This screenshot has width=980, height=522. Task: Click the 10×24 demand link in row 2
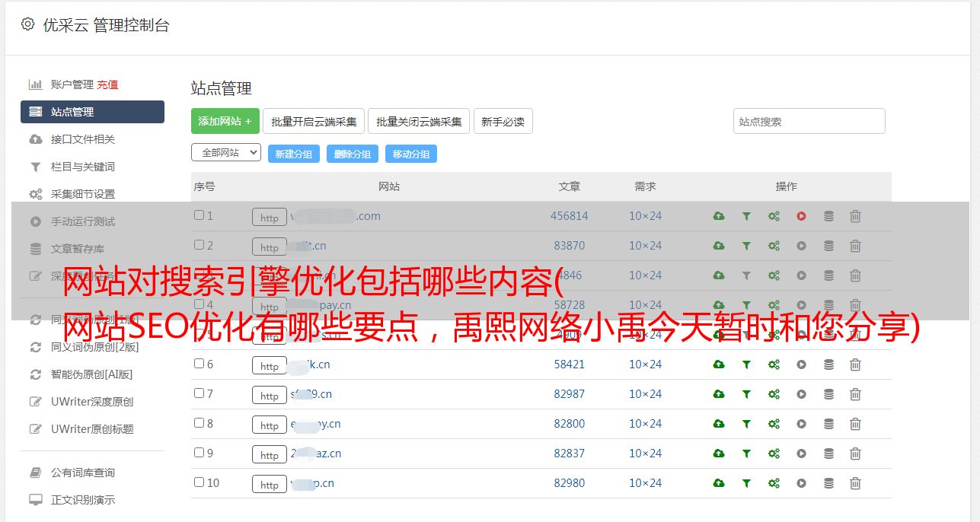646,246
